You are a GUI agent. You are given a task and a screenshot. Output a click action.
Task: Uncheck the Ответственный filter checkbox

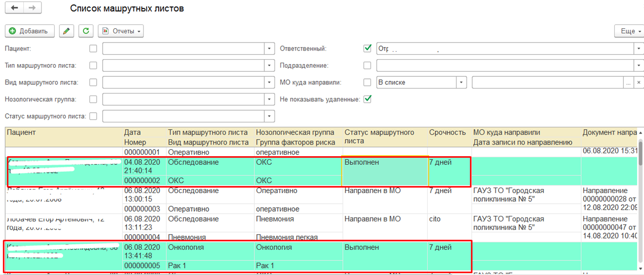coord(367,49)
